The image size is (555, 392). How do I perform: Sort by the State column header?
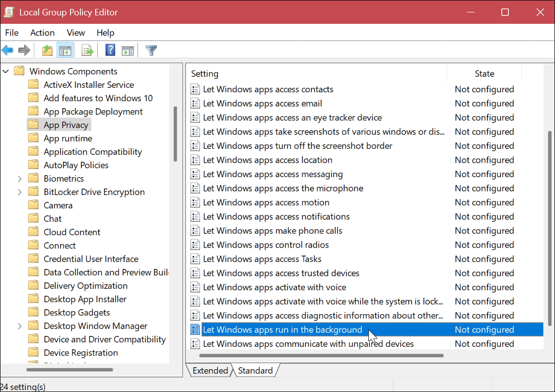484,73
